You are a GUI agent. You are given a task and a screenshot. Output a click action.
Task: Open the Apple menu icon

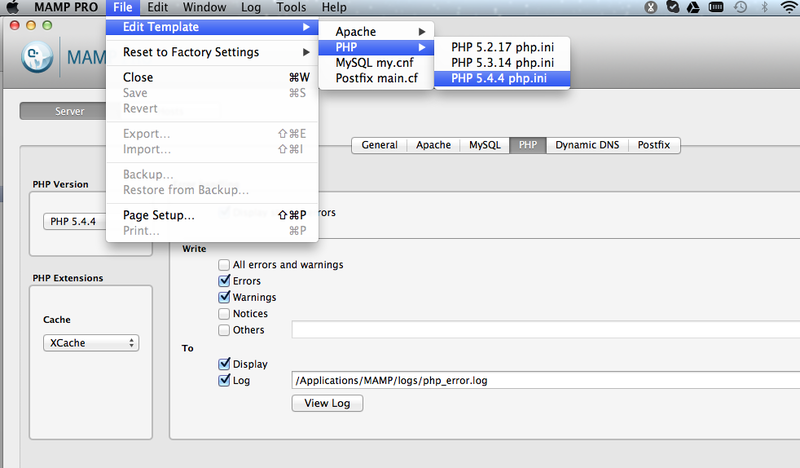point(11,7)
